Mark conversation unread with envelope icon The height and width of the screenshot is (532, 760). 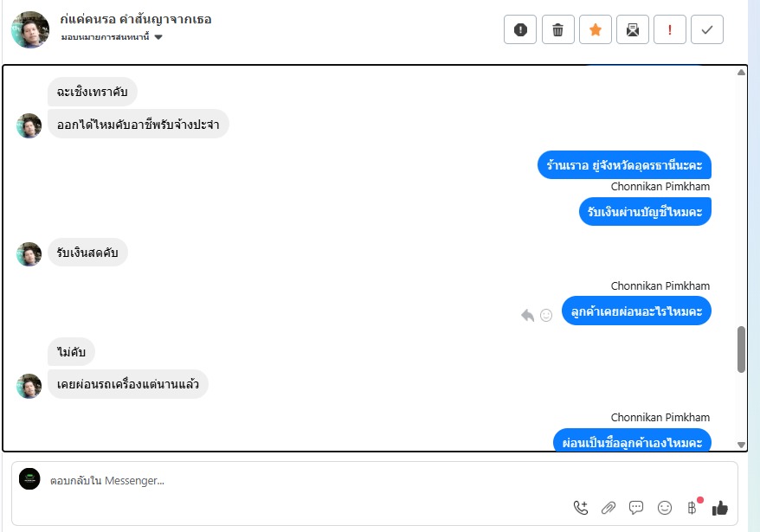(x=633, y=30)
